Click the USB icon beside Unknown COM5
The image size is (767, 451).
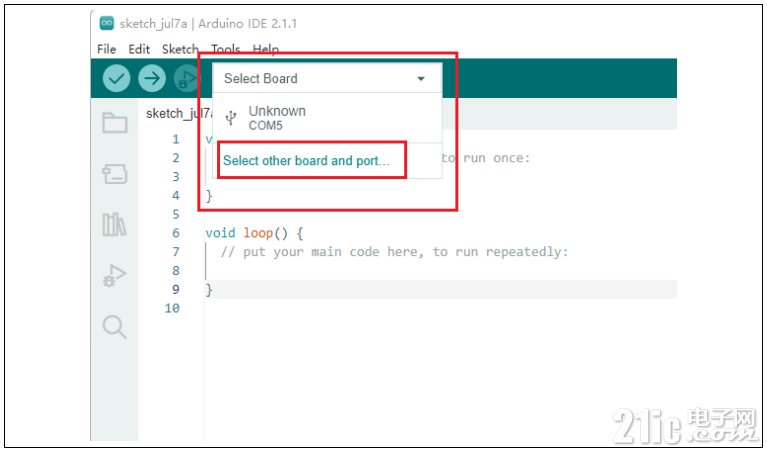(231, 118)
